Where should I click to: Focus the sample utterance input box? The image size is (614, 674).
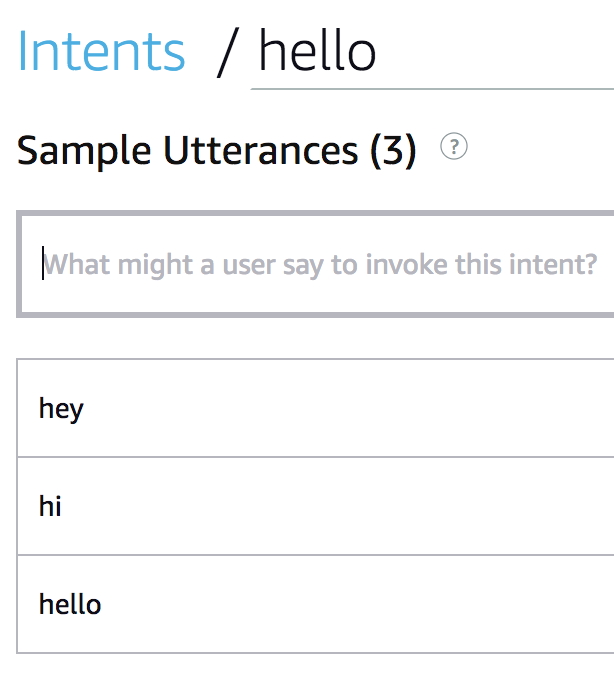coord(320,265)
